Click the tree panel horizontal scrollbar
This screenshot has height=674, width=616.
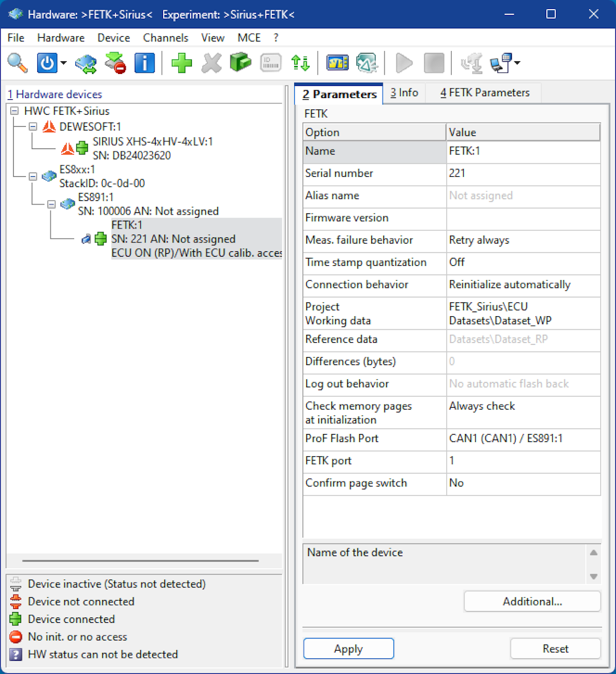coord(140,561)
